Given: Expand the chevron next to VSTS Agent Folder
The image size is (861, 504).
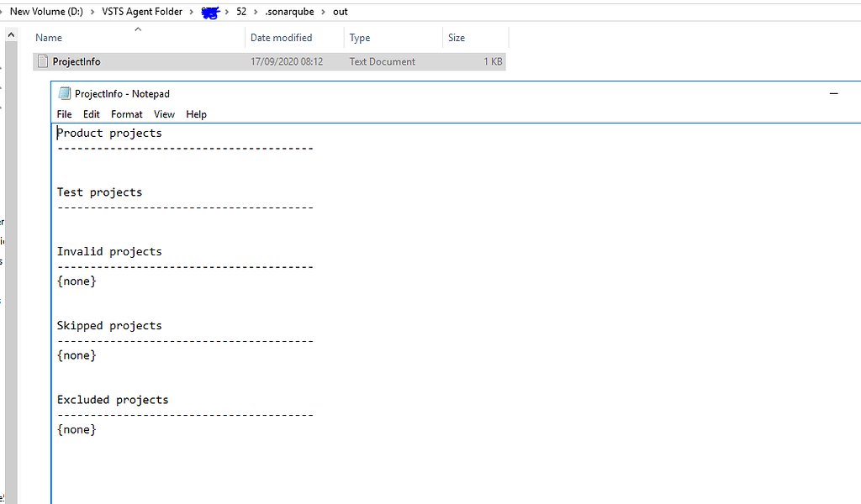Looking at the screenshot, I should point(191,12).
